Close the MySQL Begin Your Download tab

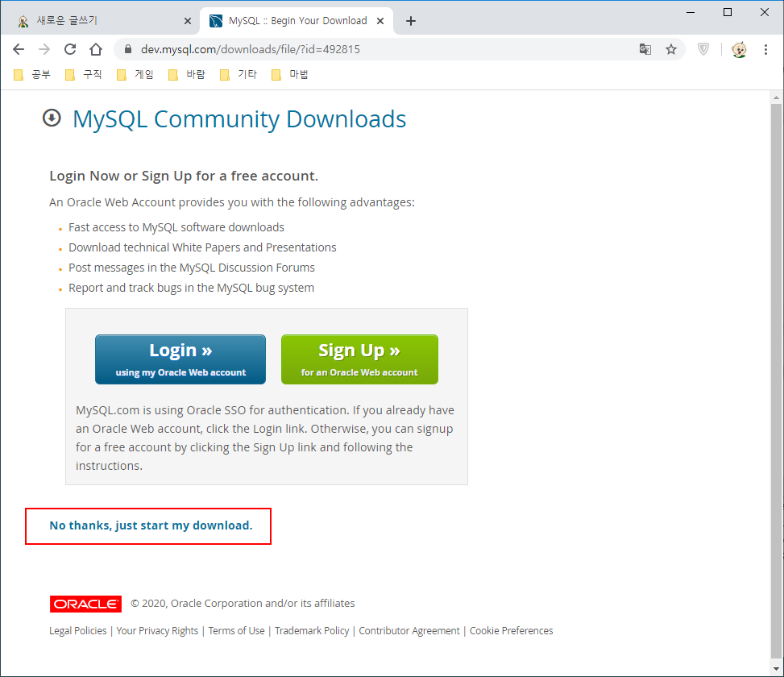click(x=380, y=21)
